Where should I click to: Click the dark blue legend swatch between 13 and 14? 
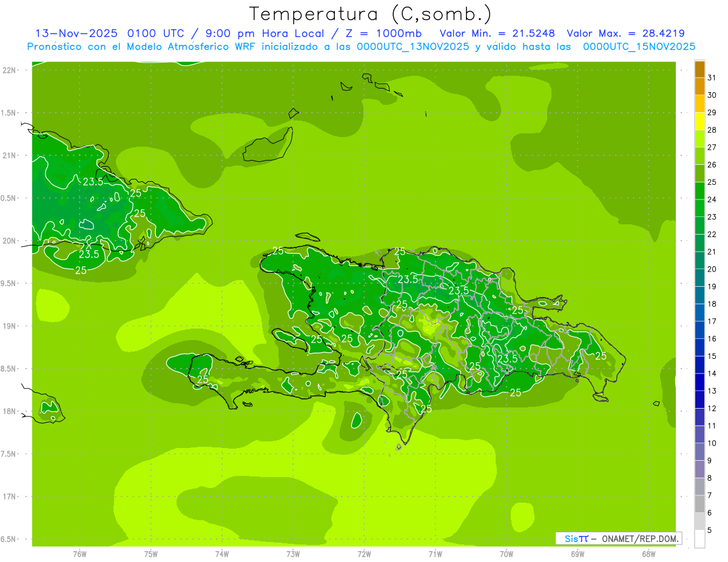[x=699, y=383]
